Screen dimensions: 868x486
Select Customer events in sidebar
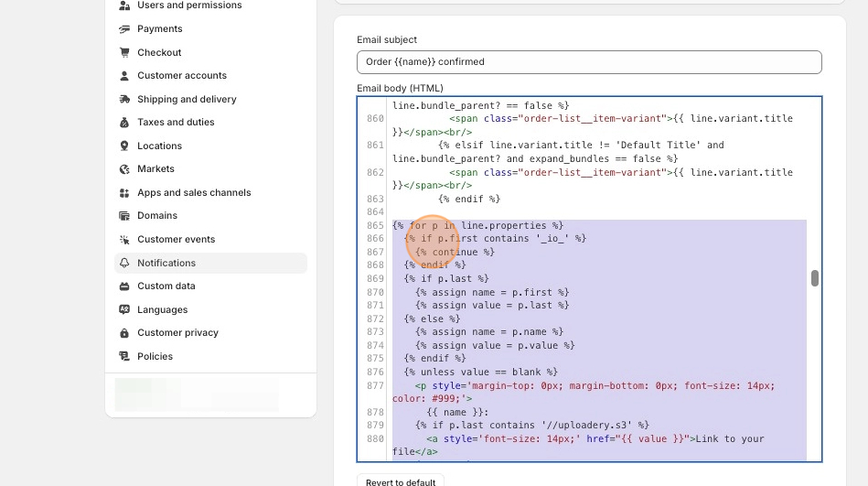click(176, 239)
